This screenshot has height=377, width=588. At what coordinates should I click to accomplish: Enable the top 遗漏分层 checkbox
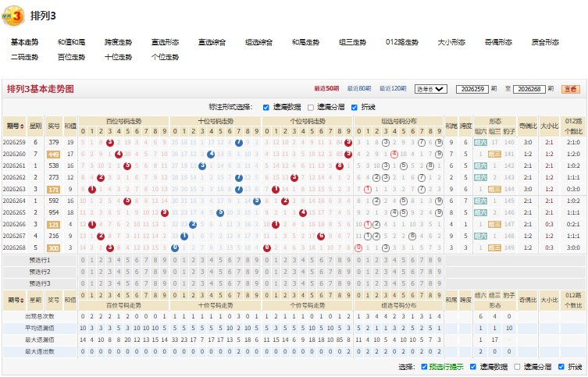click(x=311, y=108)
